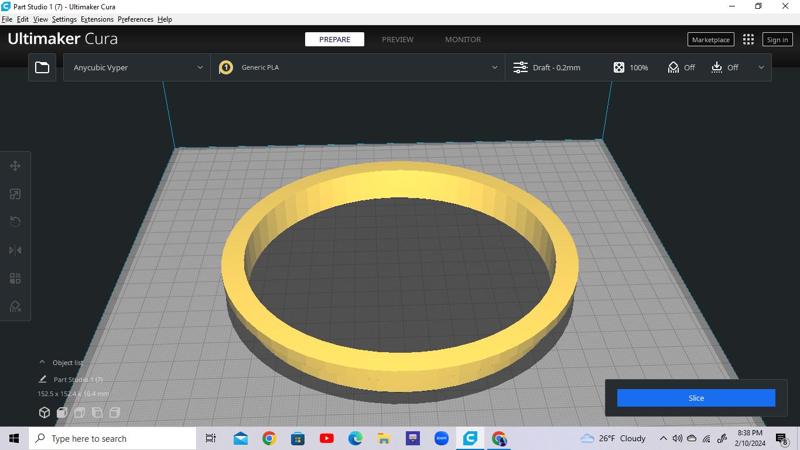Open file with the folder icon

[x=42, y=67]
